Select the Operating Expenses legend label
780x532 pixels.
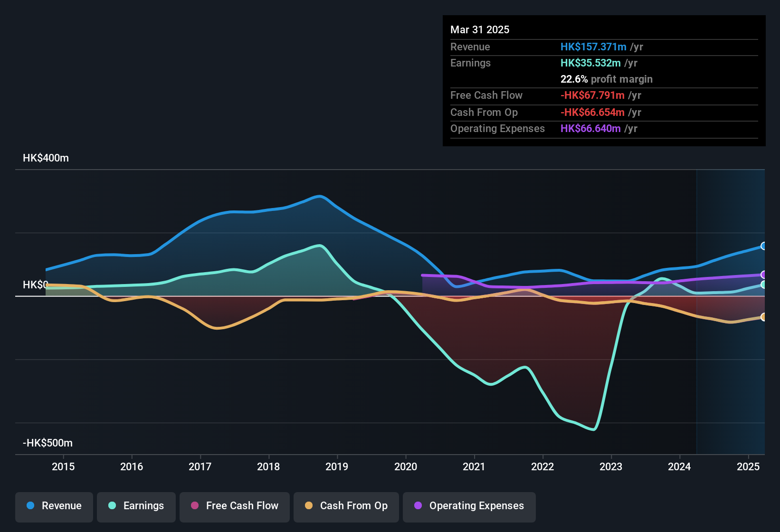476,506
